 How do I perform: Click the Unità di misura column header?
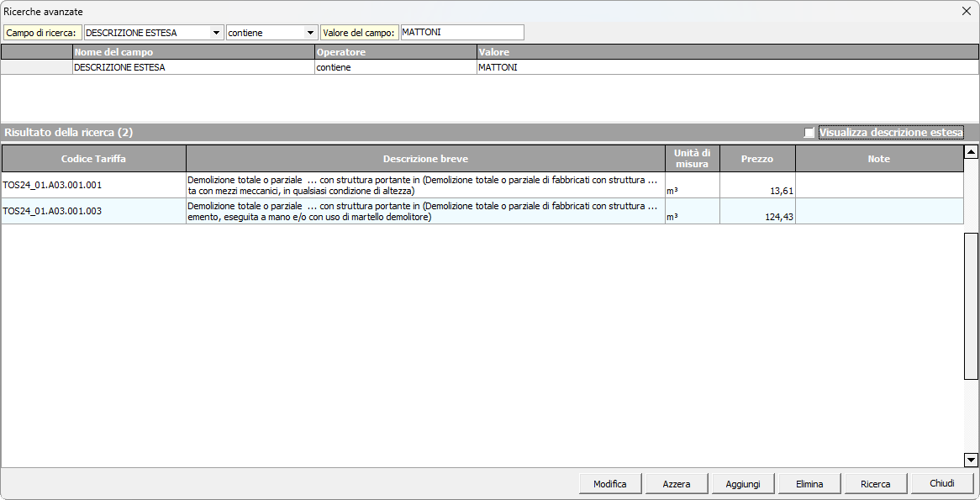[x=692, y=159]
